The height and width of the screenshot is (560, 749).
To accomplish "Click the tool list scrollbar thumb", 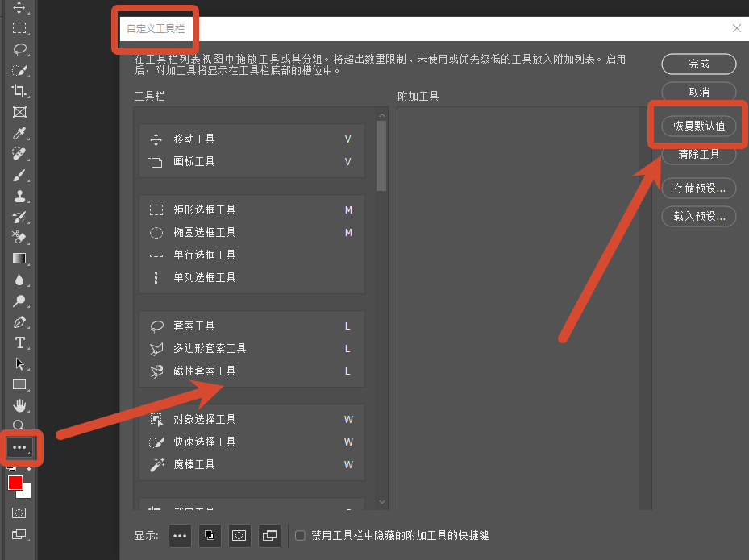I will click(381, 156).
